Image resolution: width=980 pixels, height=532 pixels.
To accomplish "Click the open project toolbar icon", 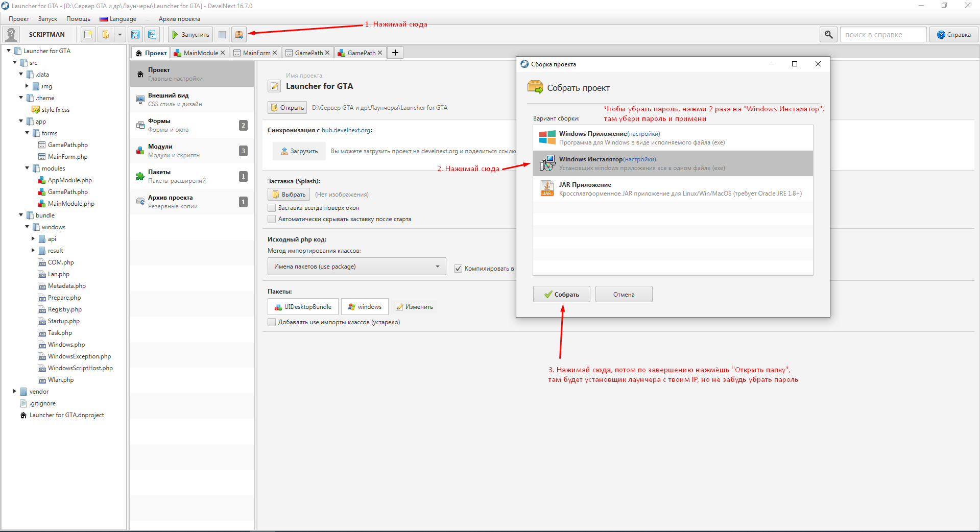I will click(106, 35).
